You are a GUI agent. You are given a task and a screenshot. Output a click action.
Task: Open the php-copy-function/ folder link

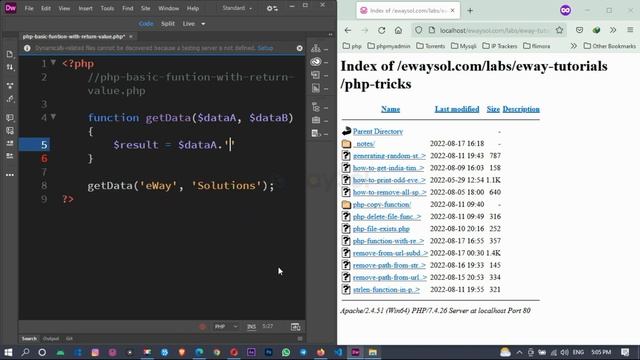[x=382, y=204]
